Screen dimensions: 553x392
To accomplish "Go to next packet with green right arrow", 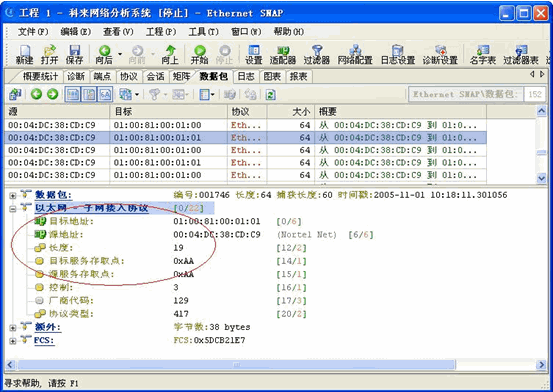I will coord(53,94).
